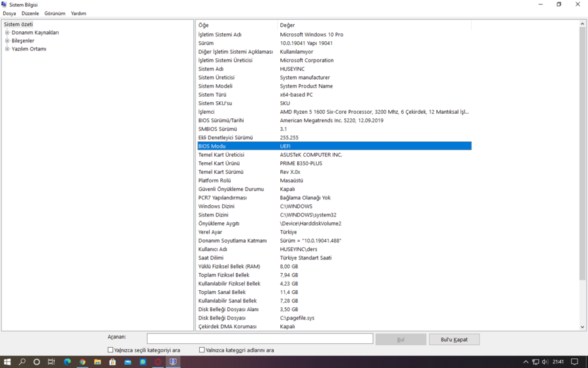
Task: Select Yüklü Fiziksel Bellek (RAM) row
Action: (335, 266)
